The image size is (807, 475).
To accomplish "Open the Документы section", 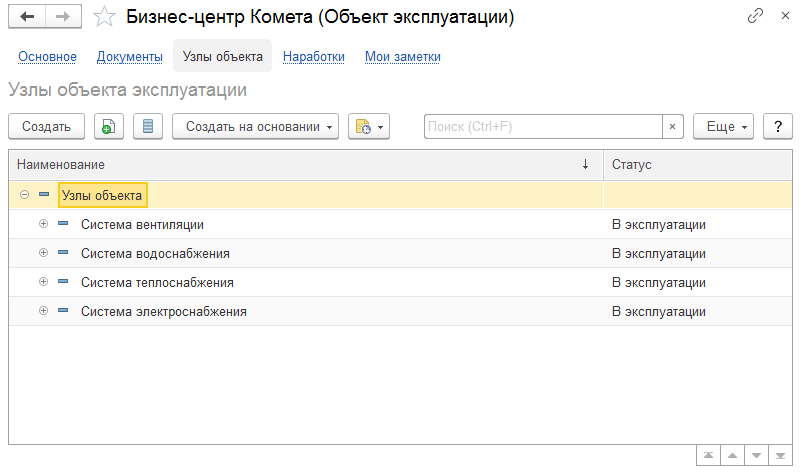I will click(130, 57).
